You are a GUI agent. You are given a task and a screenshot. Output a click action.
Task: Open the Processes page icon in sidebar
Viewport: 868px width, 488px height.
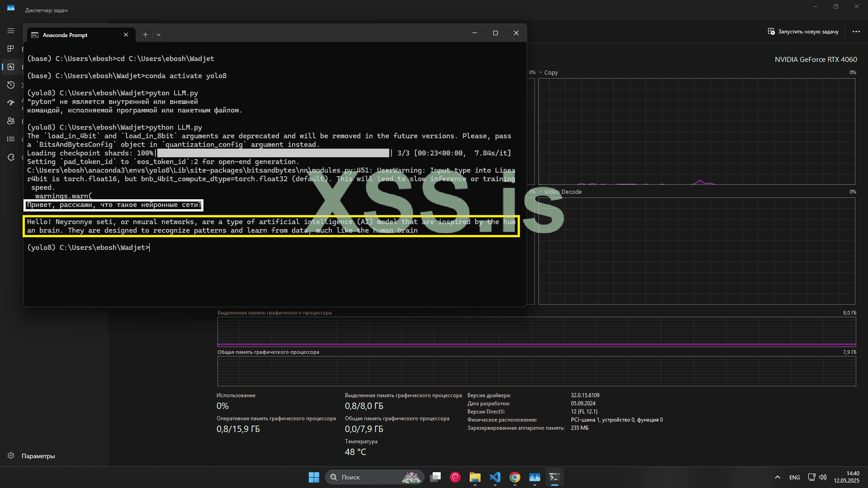(11, 49)
